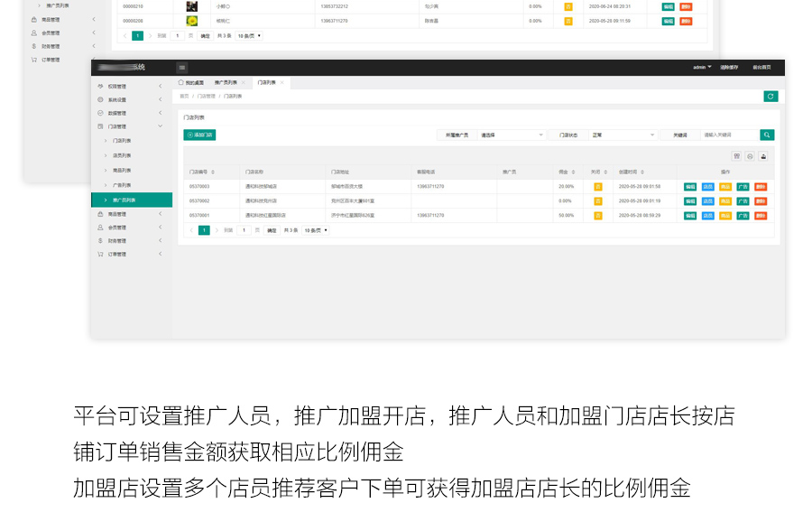
Task: Close the 门店列表 tab with its X
Action: tap(281, 82)
